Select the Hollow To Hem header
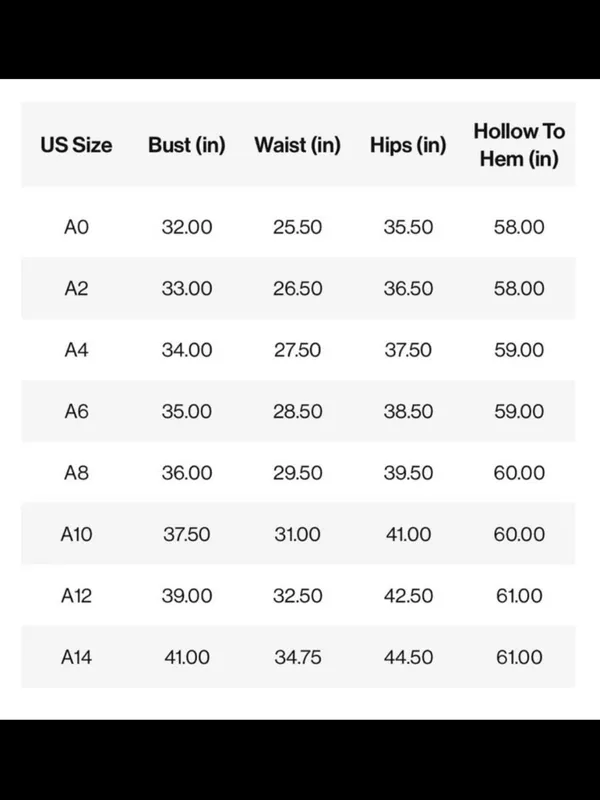Image resolution: width=600 pixels, height=800 pixels. [519, 145]
